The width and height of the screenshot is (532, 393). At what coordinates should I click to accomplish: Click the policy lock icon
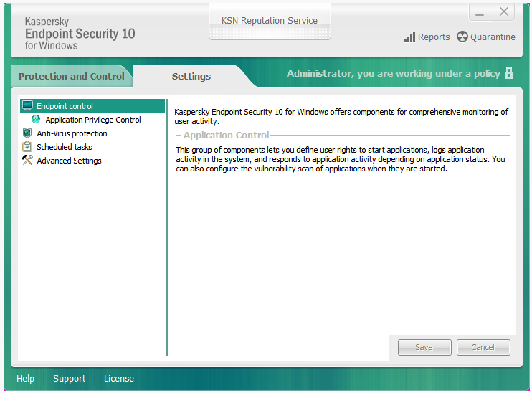point(509,73)
